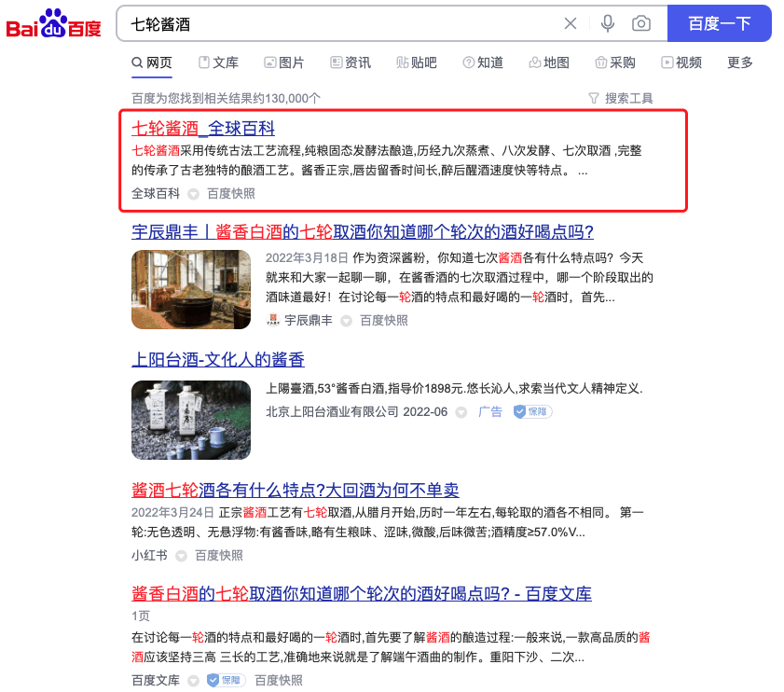The image size is (784, 692).
Task: Click the 保障 shield badge beside 百度文库
Action: pos(226,680)
